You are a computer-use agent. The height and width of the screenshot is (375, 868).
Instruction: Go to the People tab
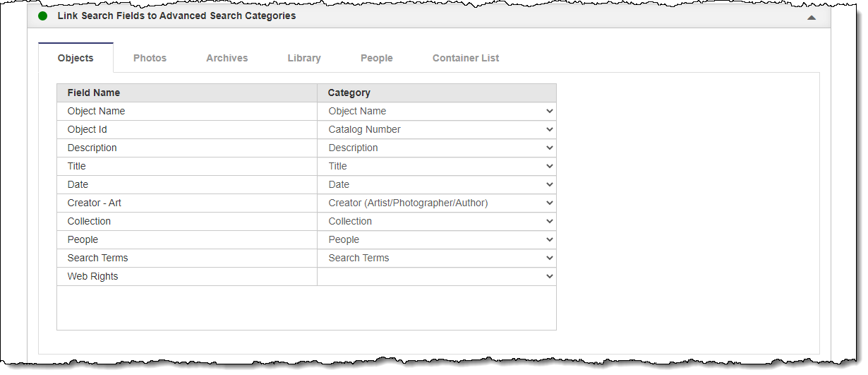[x=376, y=58]
